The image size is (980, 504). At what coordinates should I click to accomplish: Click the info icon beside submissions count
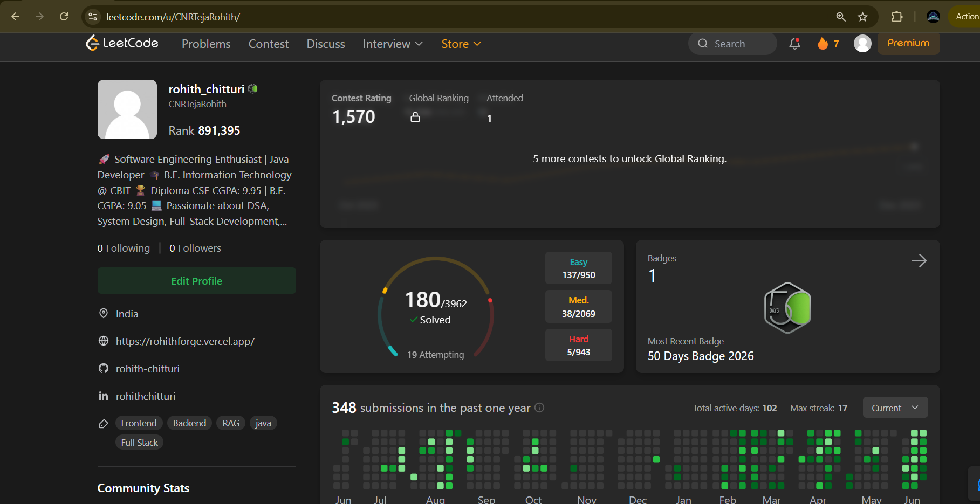(539, 408)
